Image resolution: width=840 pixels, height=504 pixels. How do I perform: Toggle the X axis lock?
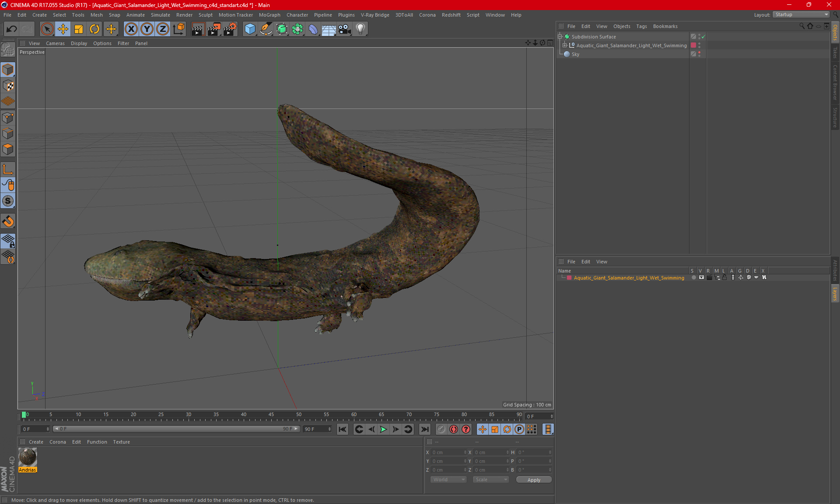[131, 29]
